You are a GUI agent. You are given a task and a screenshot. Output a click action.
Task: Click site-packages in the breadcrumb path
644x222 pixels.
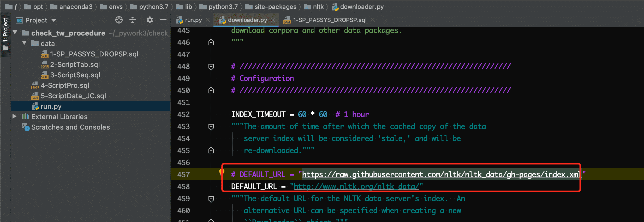[275, 7]
